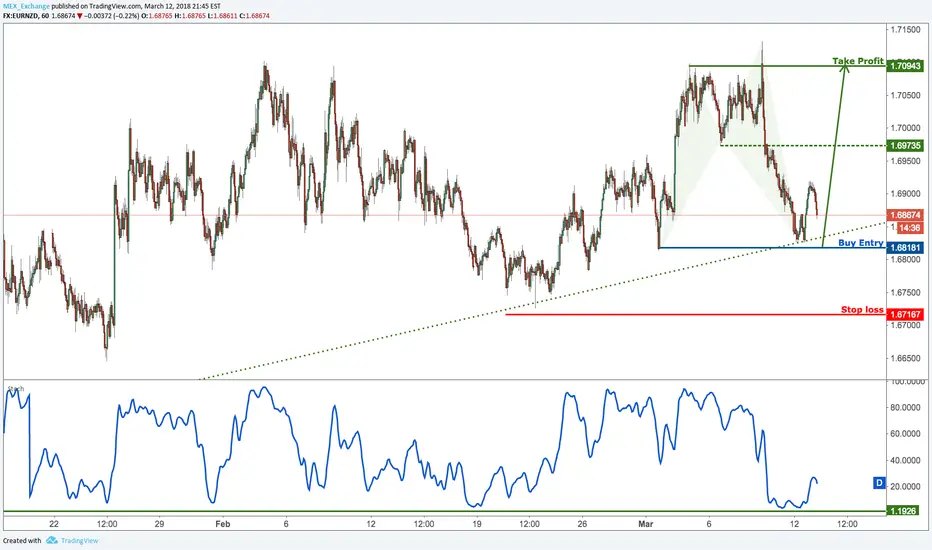Click the O:1.68765 open value
Image resolution: width=932 pixels, height=550 pixels.
(156, 16)
